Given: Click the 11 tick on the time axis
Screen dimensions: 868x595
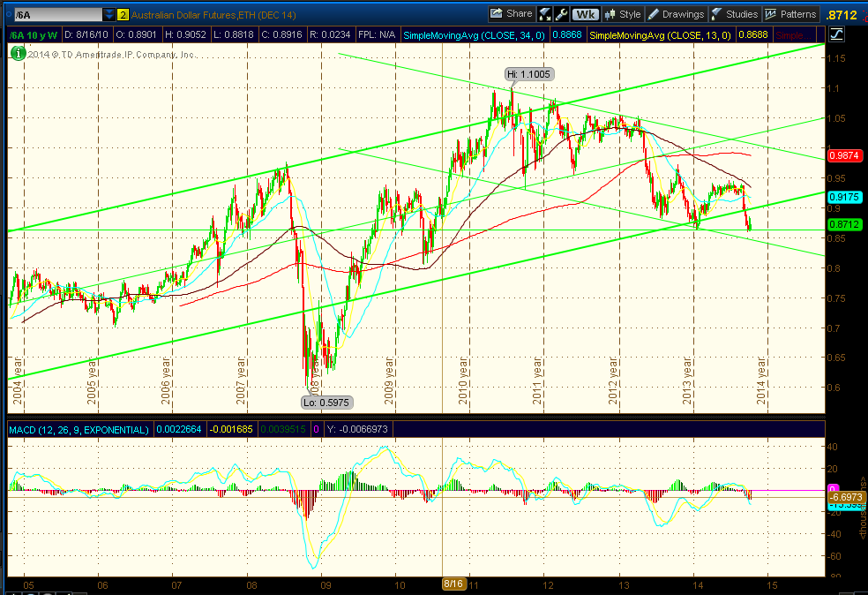Looking at the screenshot, I should 475,584.
